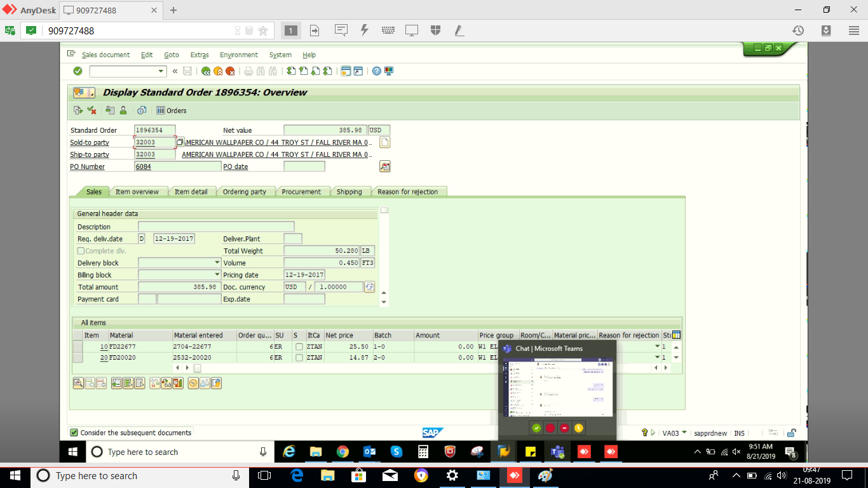This screenshot has height=488, width=868.
Task: Open the Sales document menu
Action: [105, 55]
